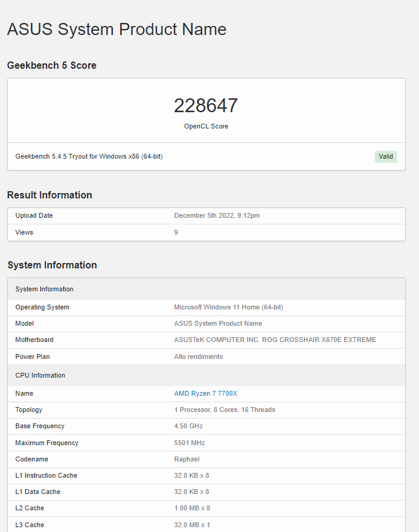Select the ASUS System Product Name model value
The height and width of the screenshot is (532, 419).
(x=218, y=323)
